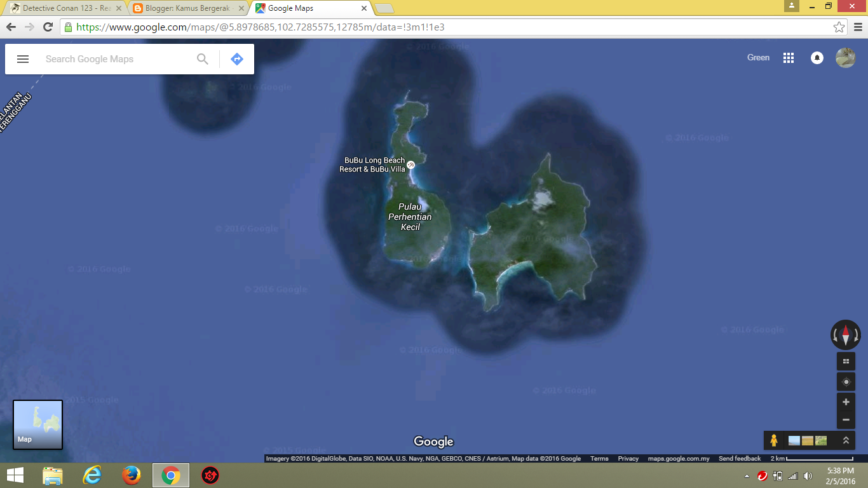Check battery status in system tray
The width and height of the screenshot is (868, 488).
coord(778,476)
